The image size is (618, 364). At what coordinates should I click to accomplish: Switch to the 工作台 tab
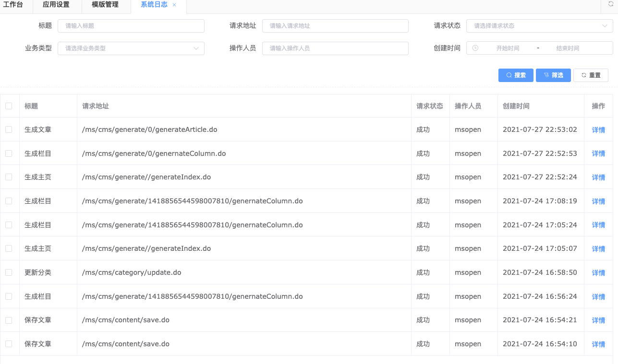coord(13,5)
